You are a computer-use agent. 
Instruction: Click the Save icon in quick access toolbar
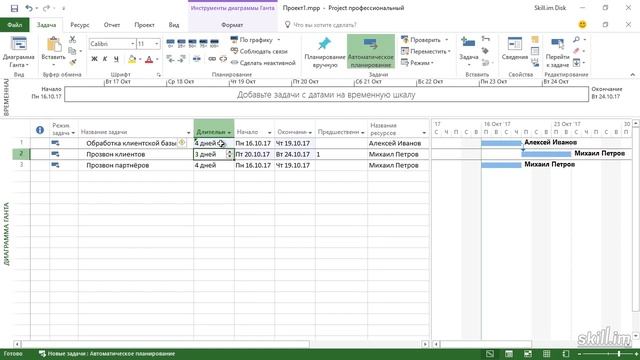point(14,8)
